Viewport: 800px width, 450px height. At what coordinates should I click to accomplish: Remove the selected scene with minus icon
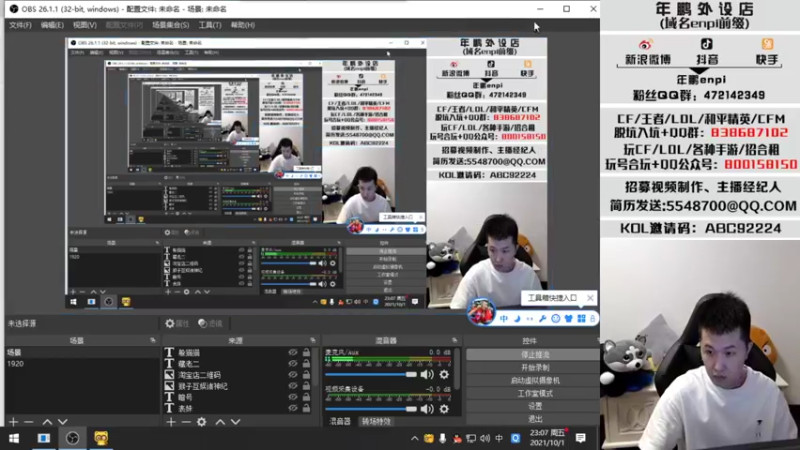click(x=29, y=422)
